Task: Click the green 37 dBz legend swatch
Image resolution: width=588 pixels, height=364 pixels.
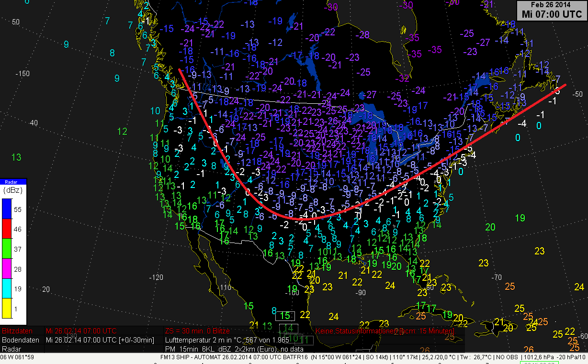Action: click(7, 249)
